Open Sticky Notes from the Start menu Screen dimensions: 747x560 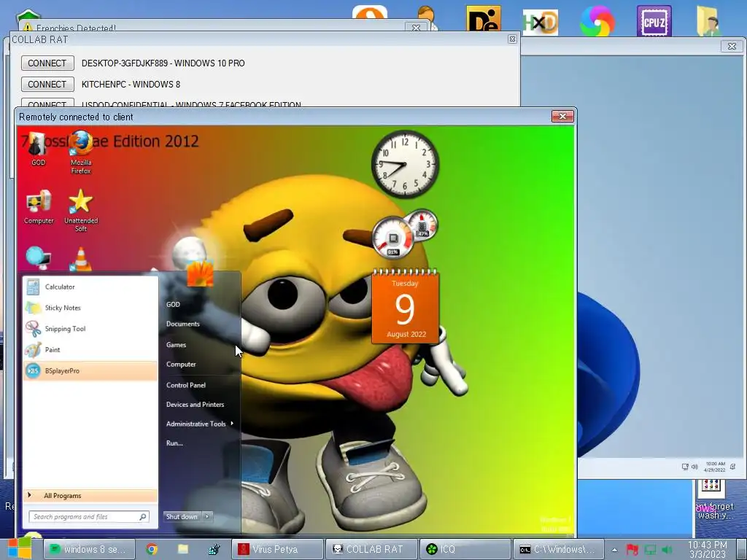(90, 308)
